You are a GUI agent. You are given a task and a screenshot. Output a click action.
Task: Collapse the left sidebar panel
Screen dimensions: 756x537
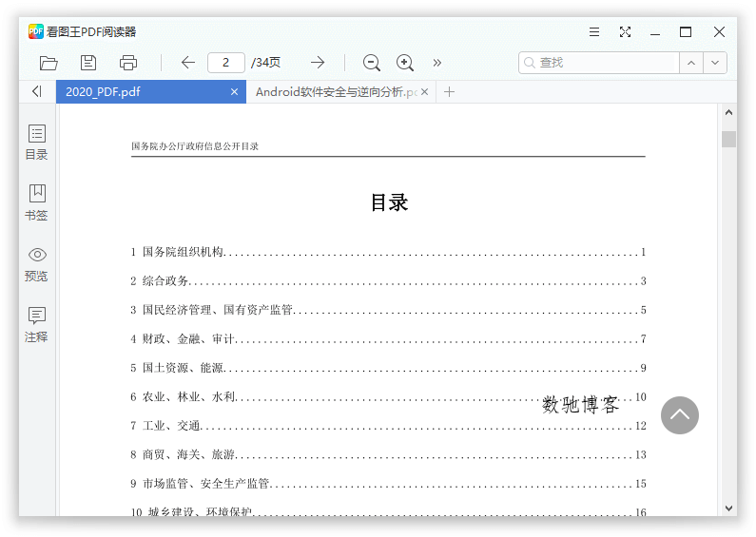point(37,91)
